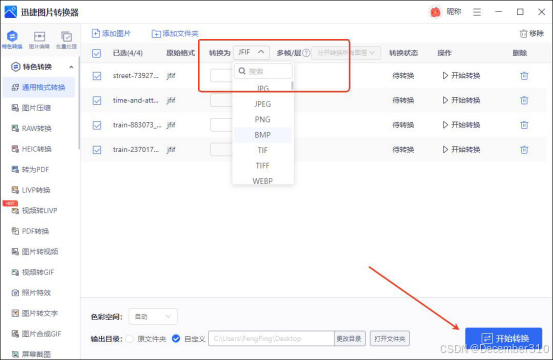Collapse the 转换为 JFIF format dropdown

(251, 53)
